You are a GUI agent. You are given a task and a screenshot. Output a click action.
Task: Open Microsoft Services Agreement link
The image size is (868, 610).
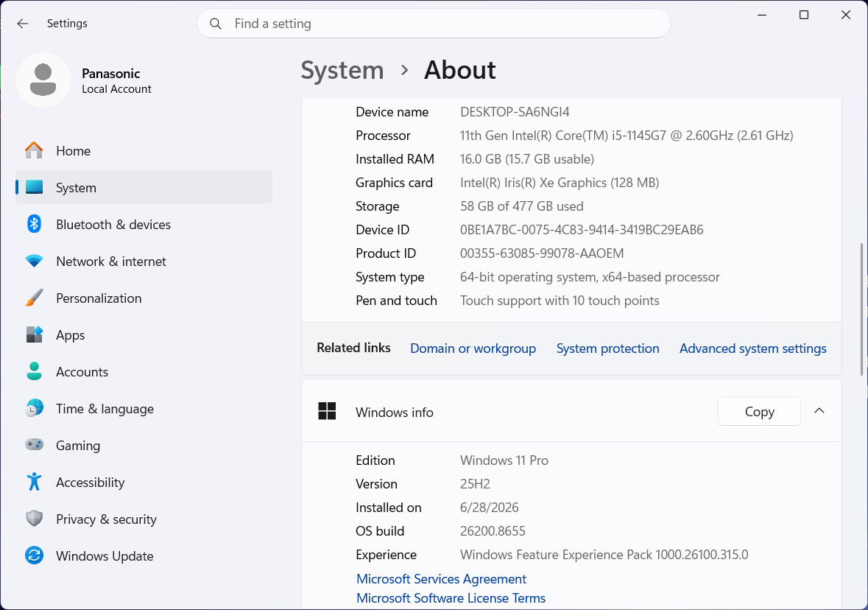coord(441,578)
